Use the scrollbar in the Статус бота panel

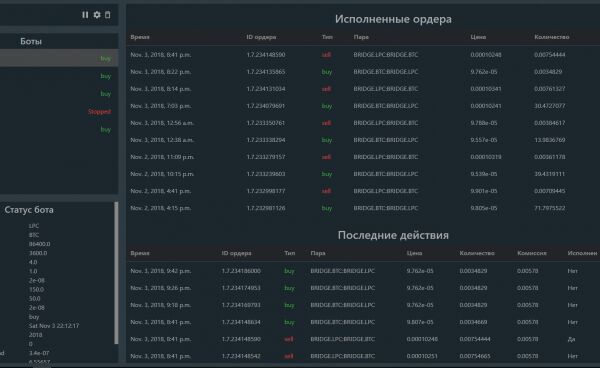[116, 273]
